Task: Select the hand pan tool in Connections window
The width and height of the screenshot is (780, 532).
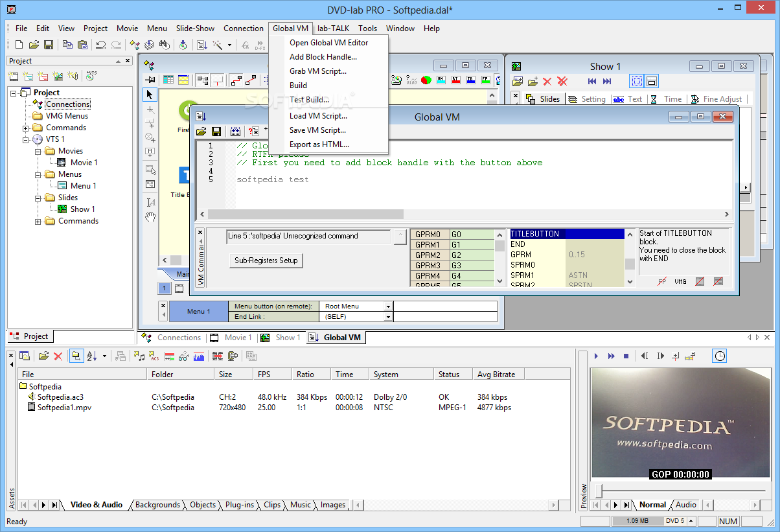Action: click(x=150, y=216)
